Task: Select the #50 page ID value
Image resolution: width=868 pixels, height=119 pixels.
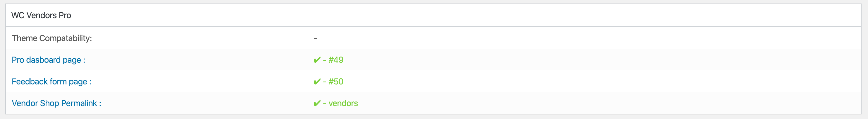Action: pyautogui.click(x=336, y=81)
